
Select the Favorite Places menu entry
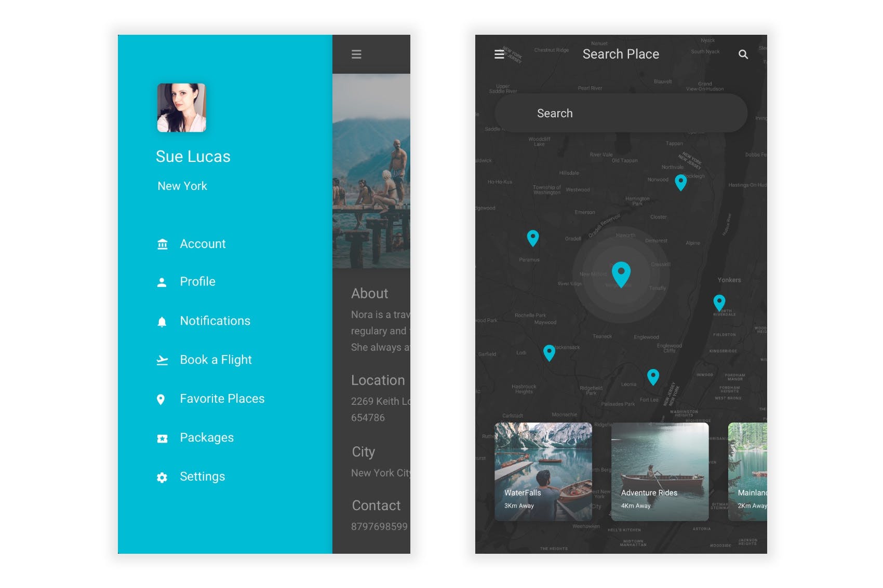point(222,399)
